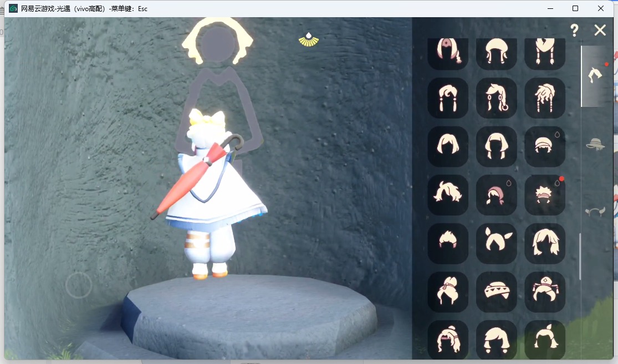
Task: Open the help question mark
Action: tap(574, 30)
